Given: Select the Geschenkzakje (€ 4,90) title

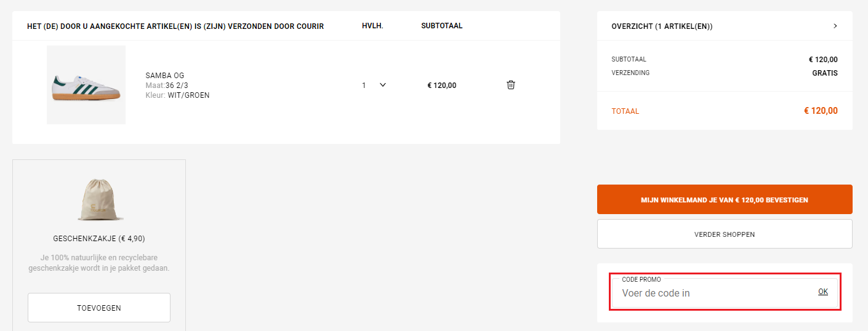Looking at the screenshot, I should click(x=99, y=239).
